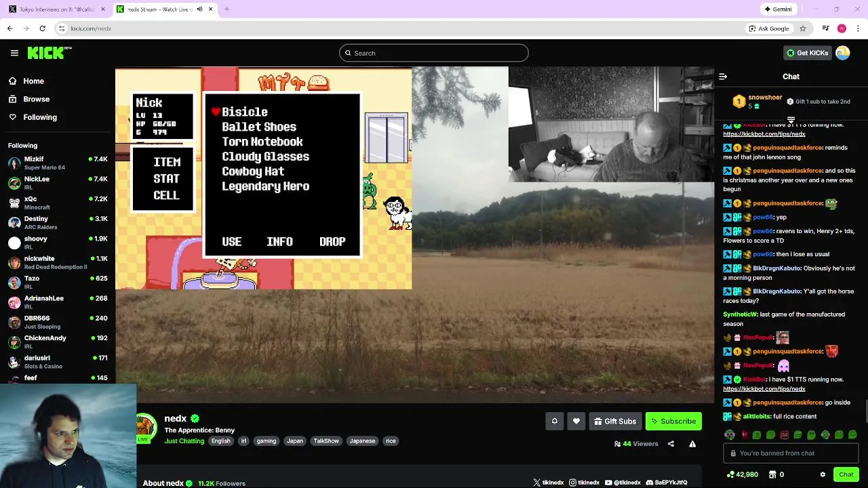Open @tikinedx YouTube link

[623, 483]
